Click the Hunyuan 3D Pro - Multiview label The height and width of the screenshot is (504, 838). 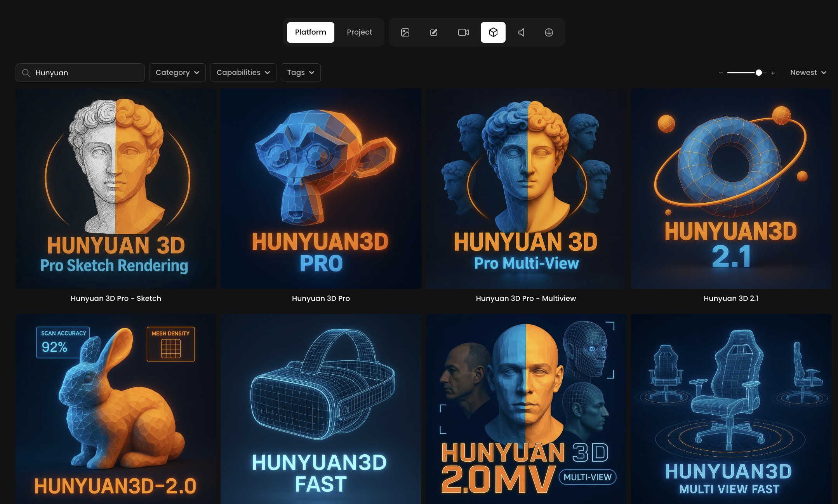click(526, 298)
